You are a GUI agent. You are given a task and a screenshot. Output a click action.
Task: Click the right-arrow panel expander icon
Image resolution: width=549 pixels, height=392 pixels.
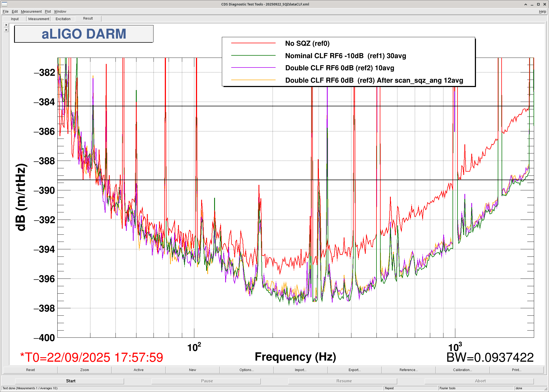6,25
